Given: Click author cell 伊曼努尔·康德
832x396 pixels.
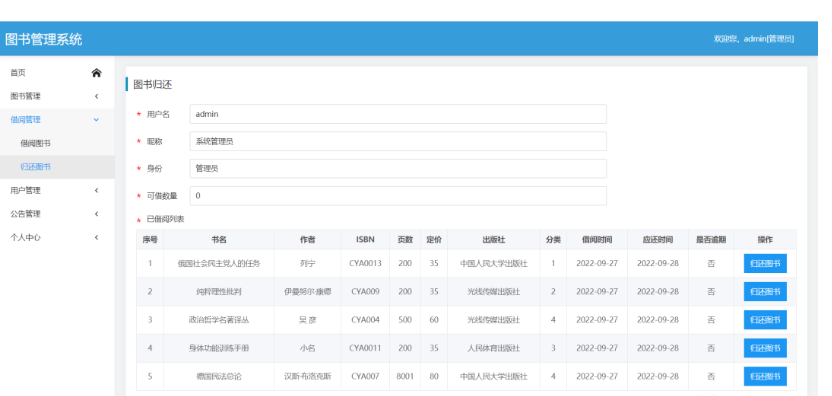Looking at the screenshot, I should coord(308,291).
